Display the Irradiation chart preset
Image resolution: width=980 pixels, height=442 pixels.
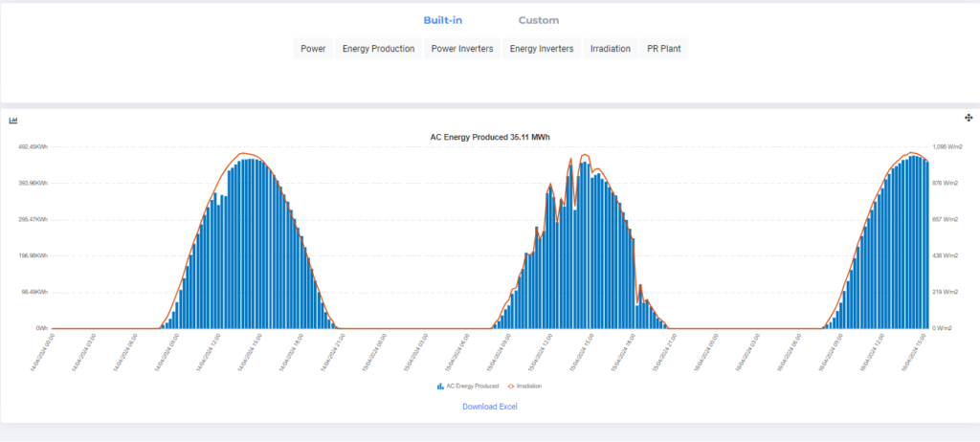click(611, 49)
